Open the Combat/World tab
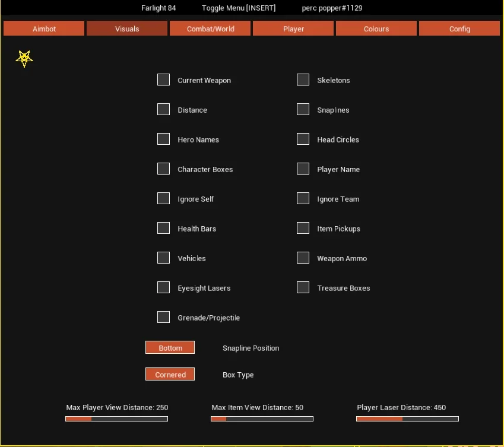The image size is (504, 447). [x=210, y=28]
